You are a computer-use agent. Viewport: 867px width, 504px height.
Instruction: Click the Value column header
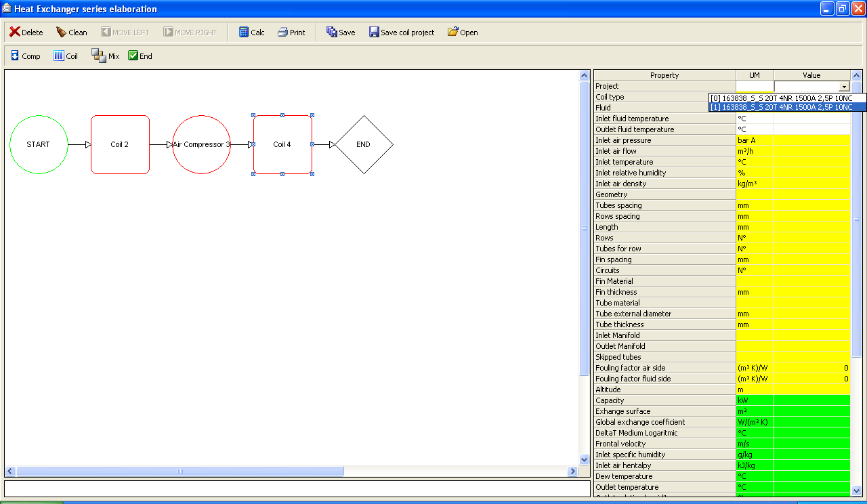pyautogui.click(x=811, y=75)
